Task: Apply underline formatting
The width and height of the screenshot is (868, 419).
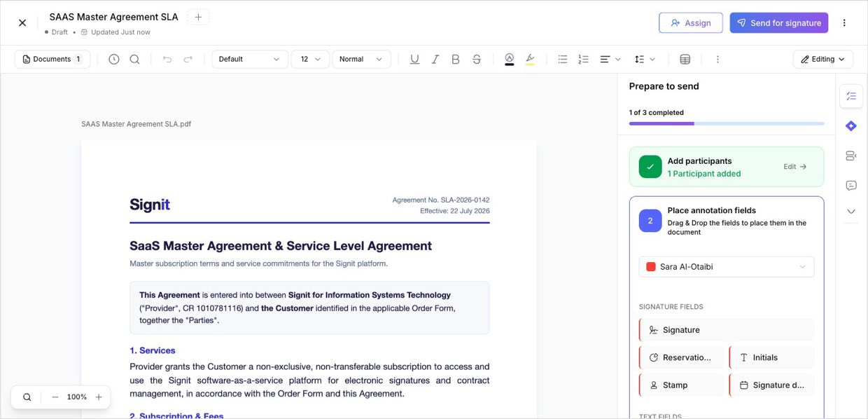Action: [414, 60]
